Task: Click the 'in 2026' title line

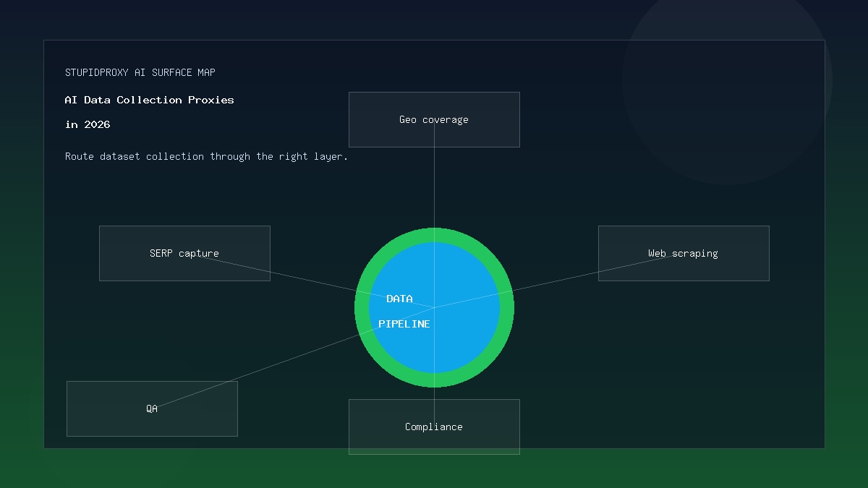Action: pyautogui.click(x=88, y=124)
